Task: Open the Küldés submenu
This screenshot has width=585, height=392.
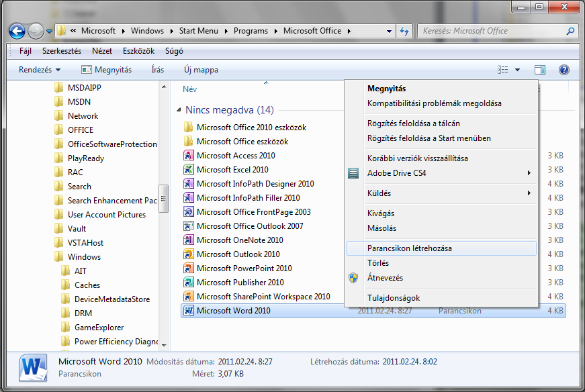Action: [x=441, y=193]
